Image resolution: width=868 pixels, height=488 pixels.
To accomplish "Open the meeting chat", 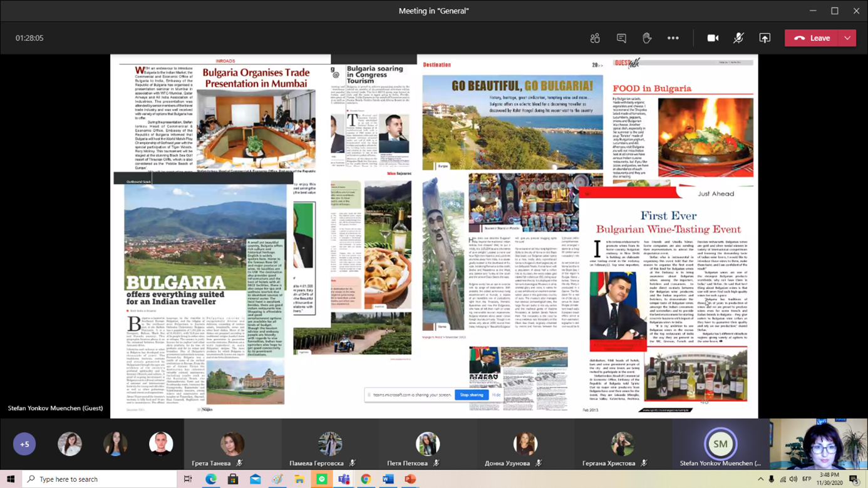I will point(621,38).
